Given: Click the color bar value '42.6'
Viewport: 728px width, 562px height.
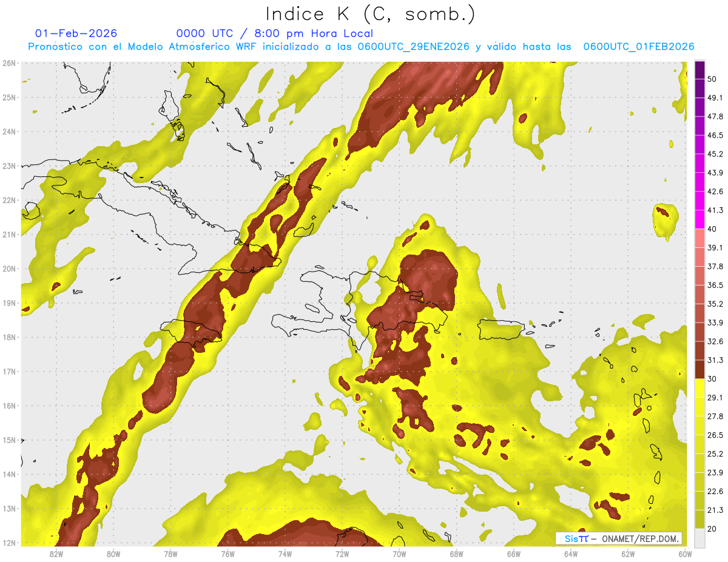Looking at the screenshot, I should [715, 192].
